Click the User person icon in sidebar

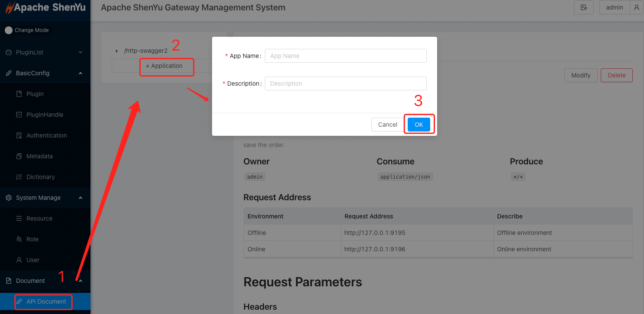point(19,260)
